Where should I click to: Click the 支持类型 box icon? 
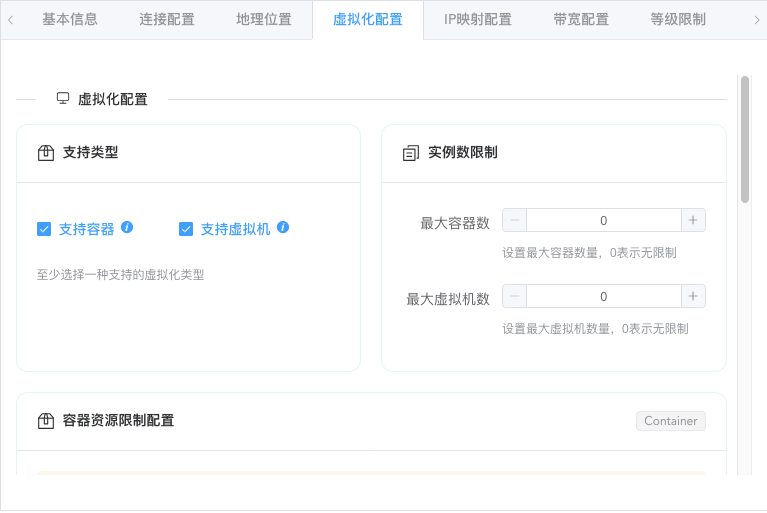45,153
